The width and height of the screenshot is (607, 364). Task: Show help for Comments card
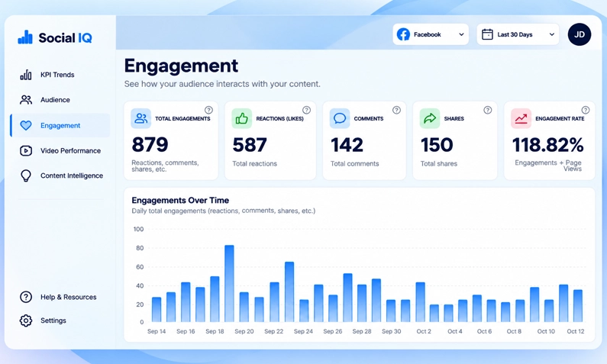point(396,110)
